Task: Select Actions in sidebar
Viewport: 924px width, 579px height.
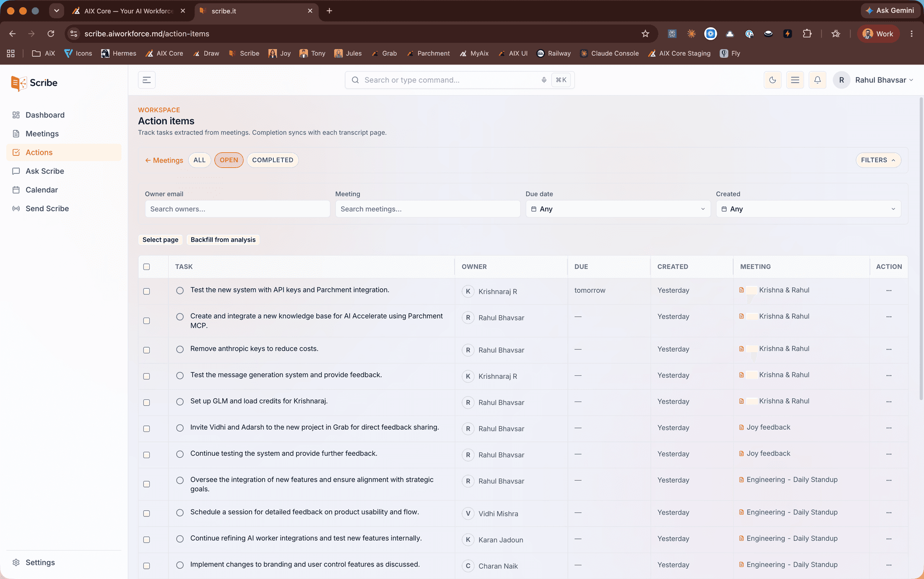Action: click(64, 153)
